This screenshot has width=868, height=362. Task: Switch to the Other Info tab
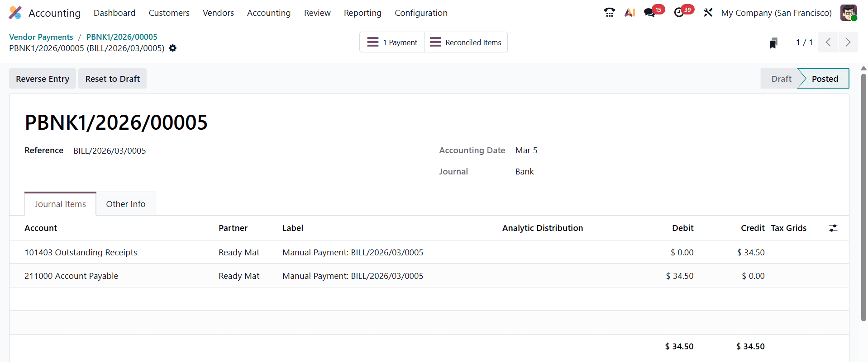click(126, 204)
